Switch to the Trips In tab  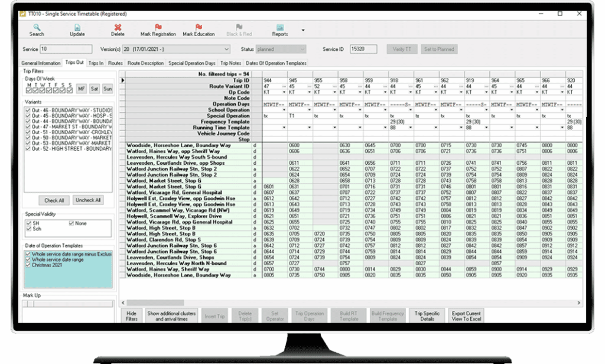coord(96,63)
